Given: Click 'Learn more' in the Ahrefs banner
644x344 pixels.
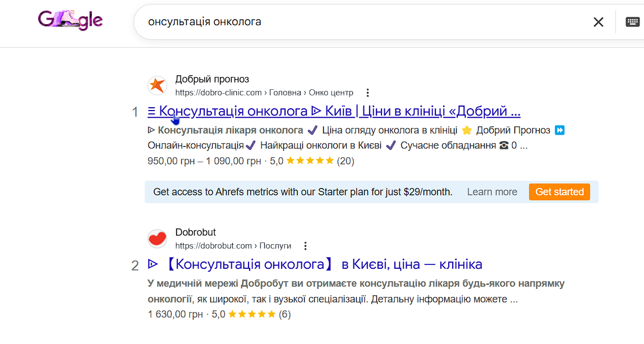Looking at the screenshot, I should click(492, 192).
